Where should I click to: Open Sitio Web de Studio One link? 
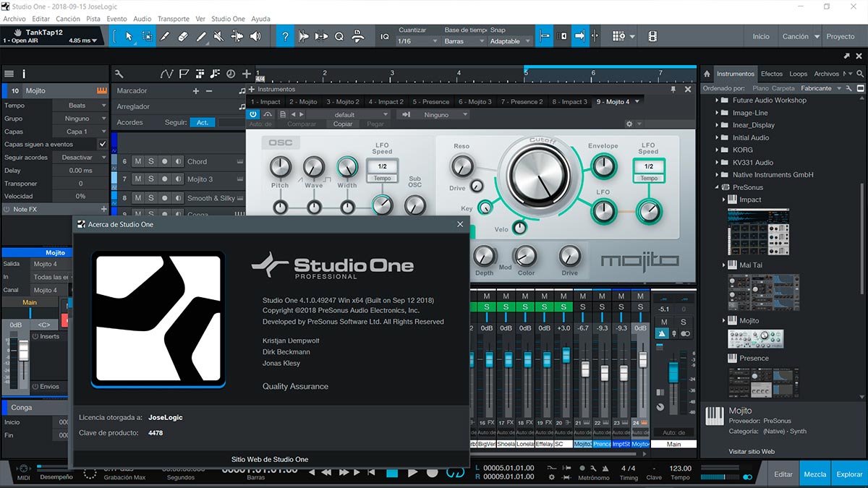[269, 459]
